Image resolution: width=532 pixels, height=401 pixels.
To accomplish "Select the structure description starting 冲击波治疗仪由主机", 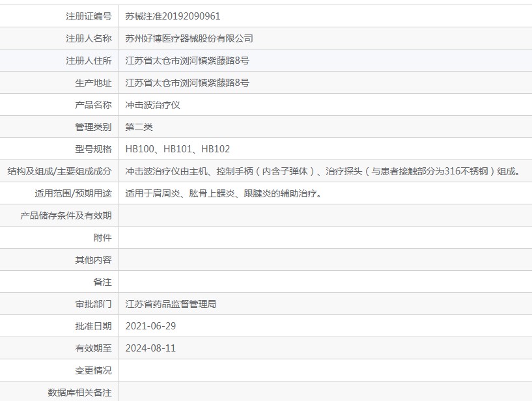I will pyautogui.click(x=324, y=171).
